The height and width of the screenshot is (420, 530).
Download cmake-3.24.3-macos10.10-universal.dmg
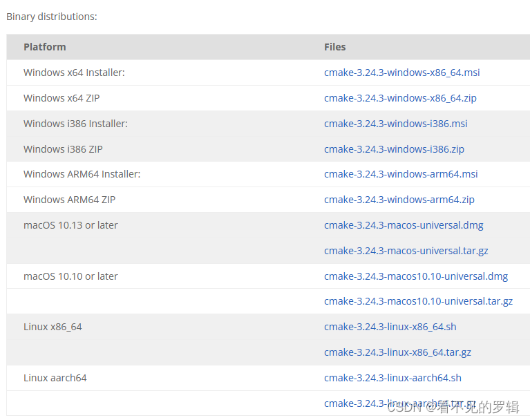point(416,276)
